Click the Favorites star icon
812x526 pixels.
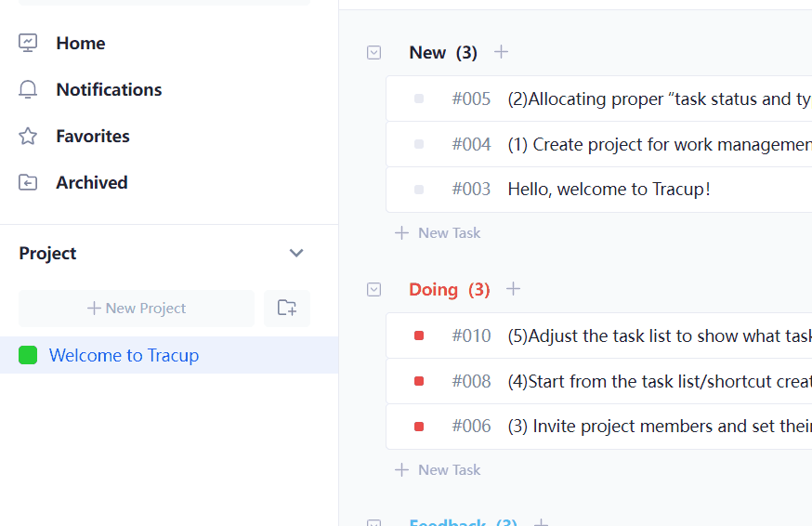tap(28, 136)
